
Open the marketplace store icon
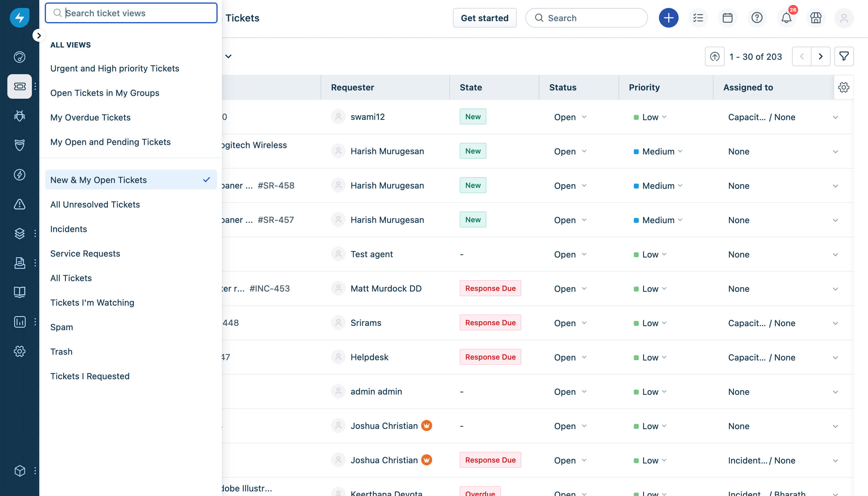[816, 18]
